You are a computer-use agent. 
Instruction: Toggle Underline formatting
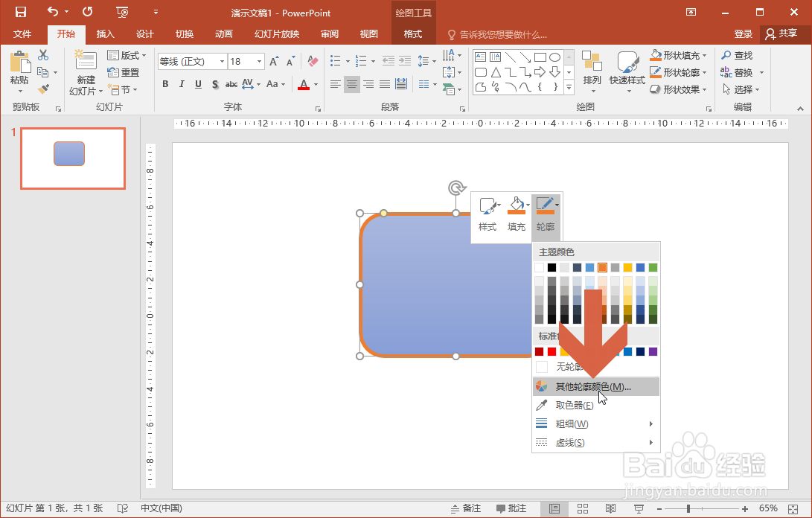(198, 84)
